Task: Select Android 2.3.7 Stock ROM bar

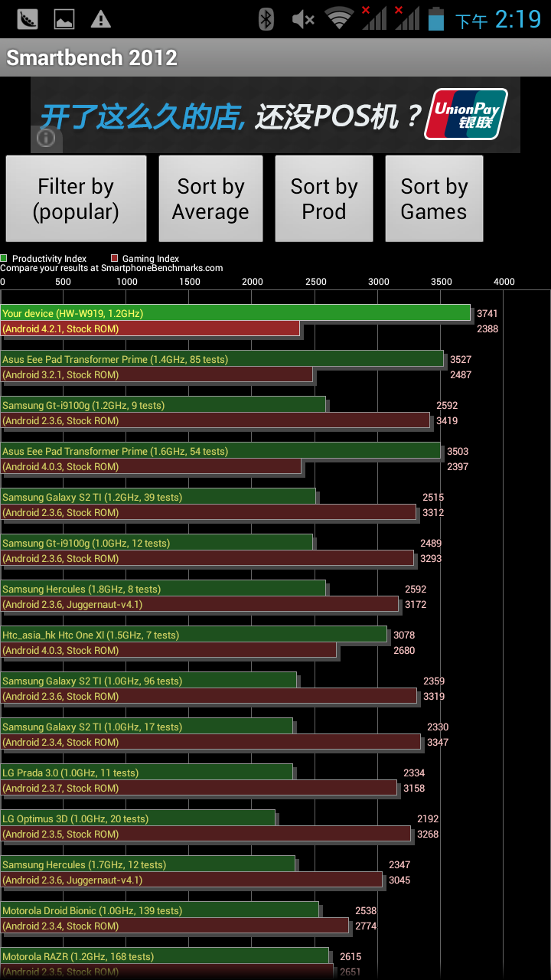Action: [199, 788]
